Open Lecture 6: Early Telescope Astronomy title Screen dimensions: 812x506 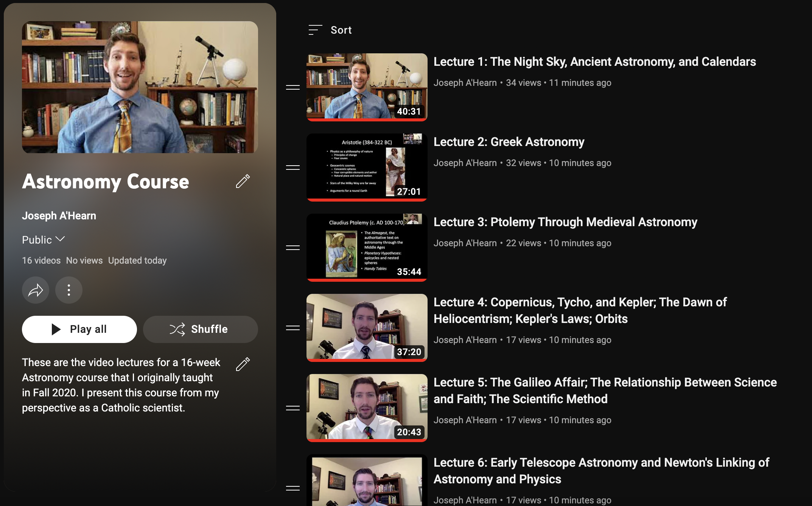pos(601,471)
